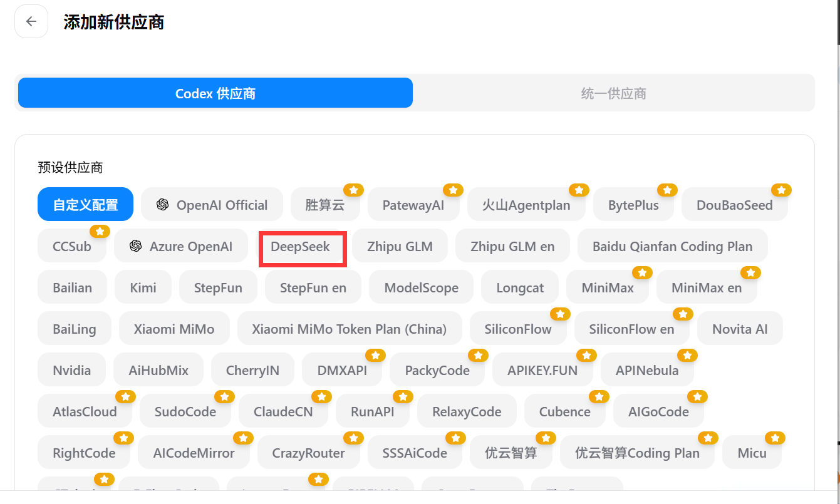Click star badge on Cubence
This screenshot has height=504, width=840.
(599, 396)
